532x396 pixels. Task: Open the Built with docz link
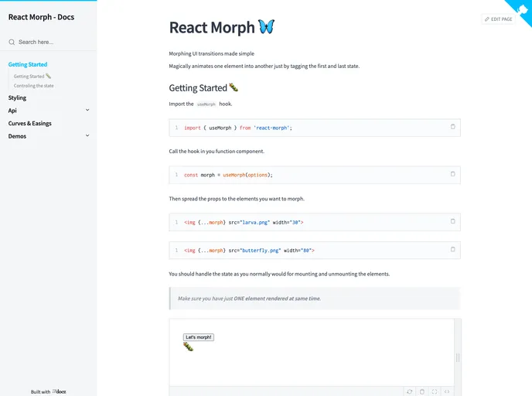coord(49,391)
